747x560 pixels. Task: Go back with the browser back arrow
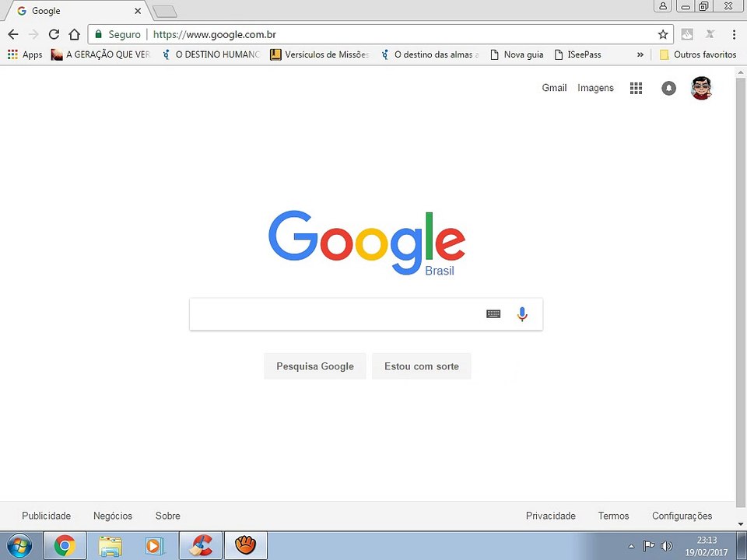tap(13, 34)
